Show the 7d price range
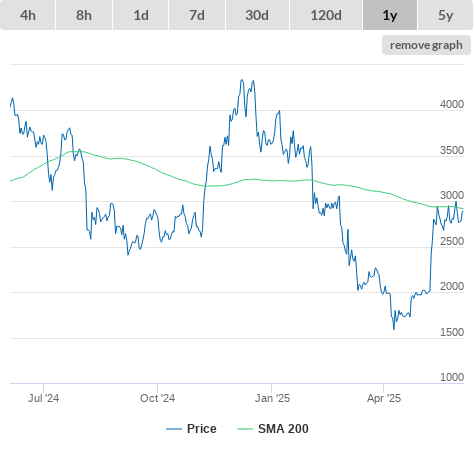This screenshot has width=474, height=455. coord(197,15)
